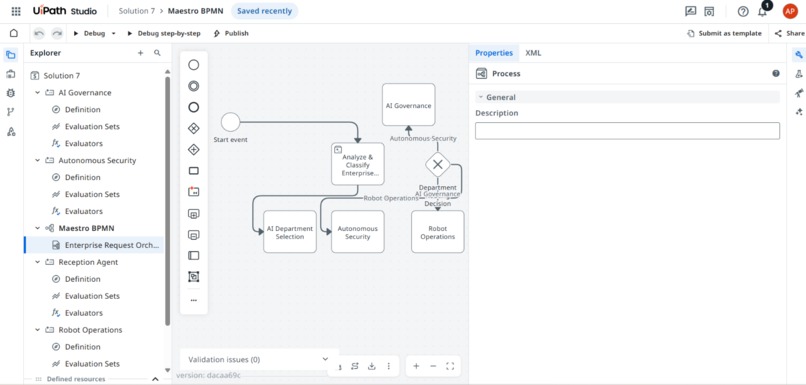806x385 pixels.
Task: Redo the last action
Action: tap(57, 33)
